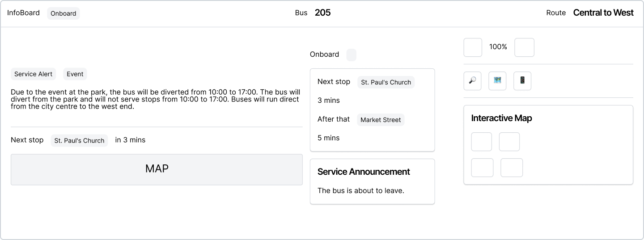644x240 pixels.
Task: Click the Service Announcement card heading
Action: pos(364,172)
